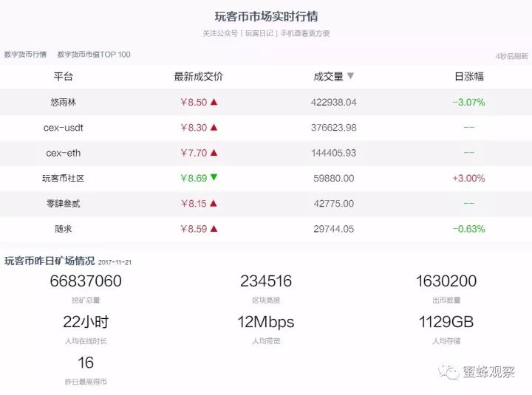This screenshot has width=532, height=395.
Task: Open the 数字货币行情 tab
Action: pyautogui.click(x=25, y=54)
